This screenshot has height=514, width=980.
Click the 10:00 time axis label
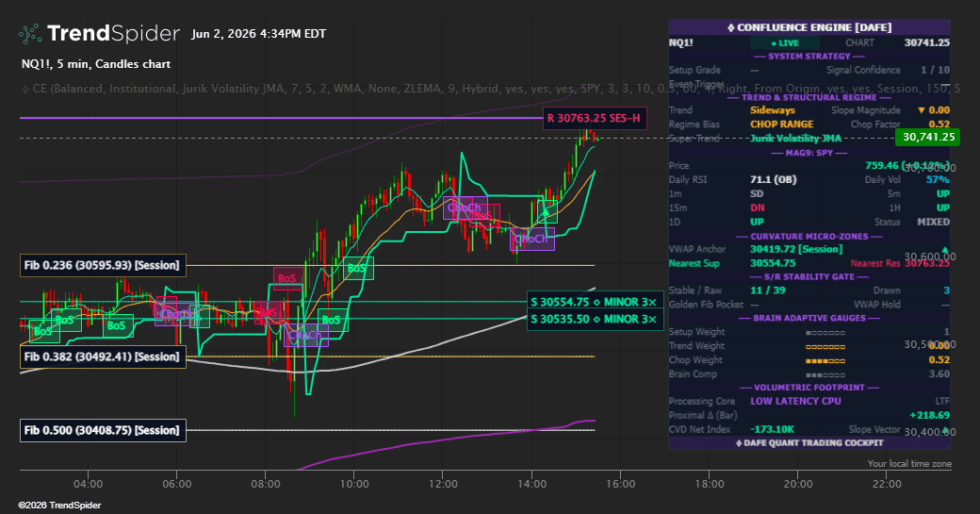(x=354, y=484)
